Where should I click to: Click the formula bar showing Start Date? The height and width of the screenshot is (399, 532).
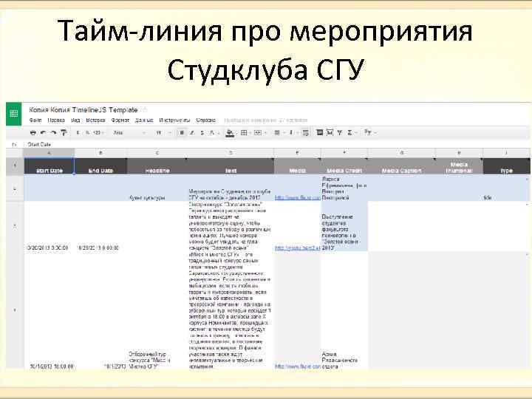(276, 144)
